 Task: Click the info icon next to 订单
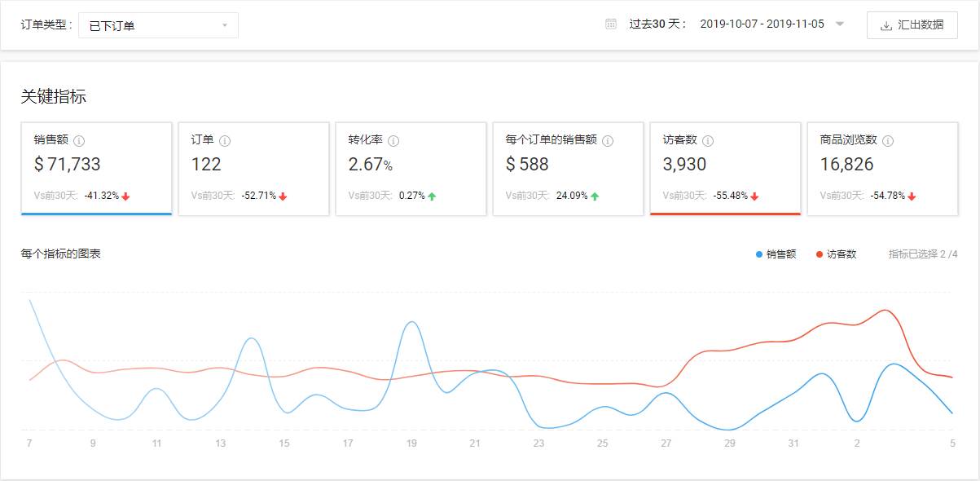tap(225, 140)
